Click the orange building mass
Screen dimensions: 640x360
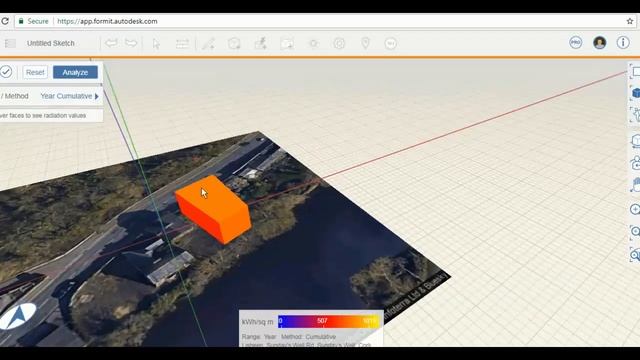[x=213, y=209]
